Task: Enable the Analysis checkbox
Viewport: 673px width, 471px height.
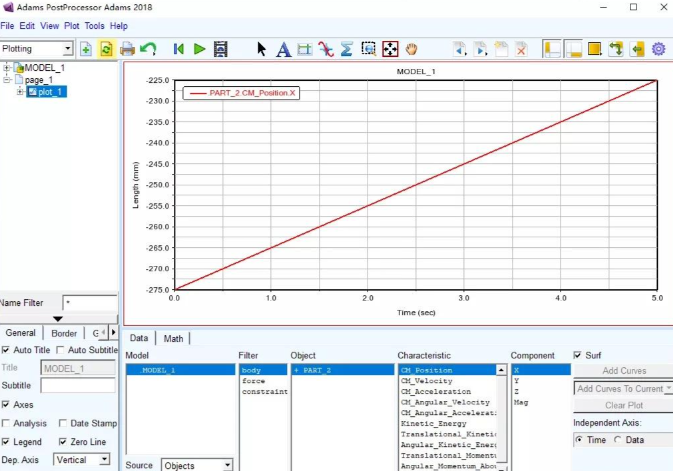Action: click(7, 423)
